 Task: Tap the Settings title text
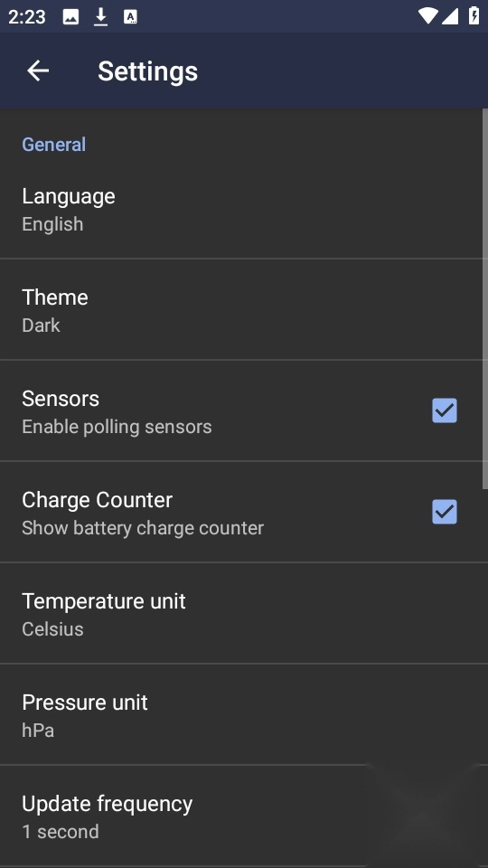point(147,71)
